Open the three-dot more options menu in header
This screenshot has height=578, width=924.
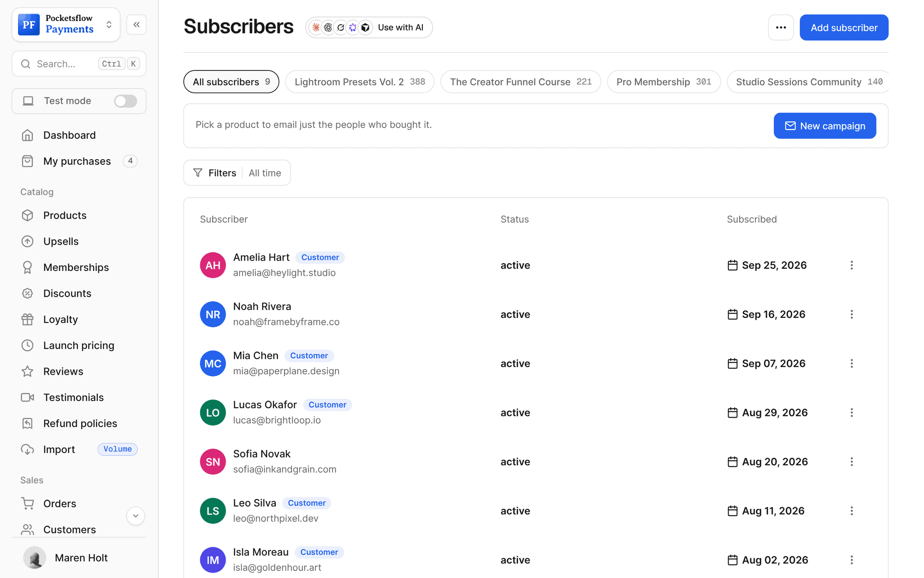(x=781, y=28)
